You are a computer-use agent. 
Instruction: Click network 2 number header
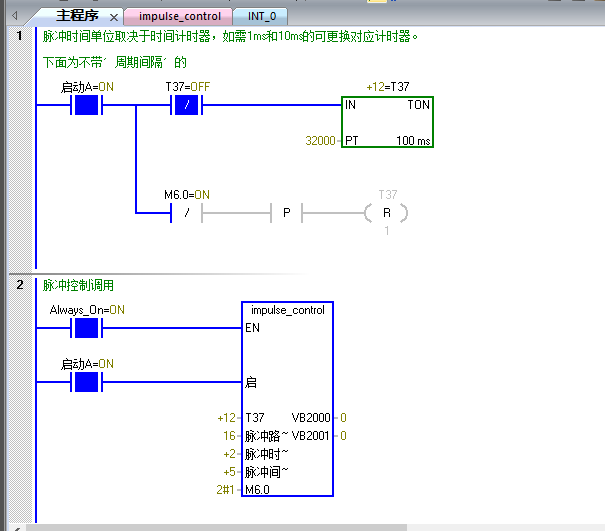coord(19,285)
